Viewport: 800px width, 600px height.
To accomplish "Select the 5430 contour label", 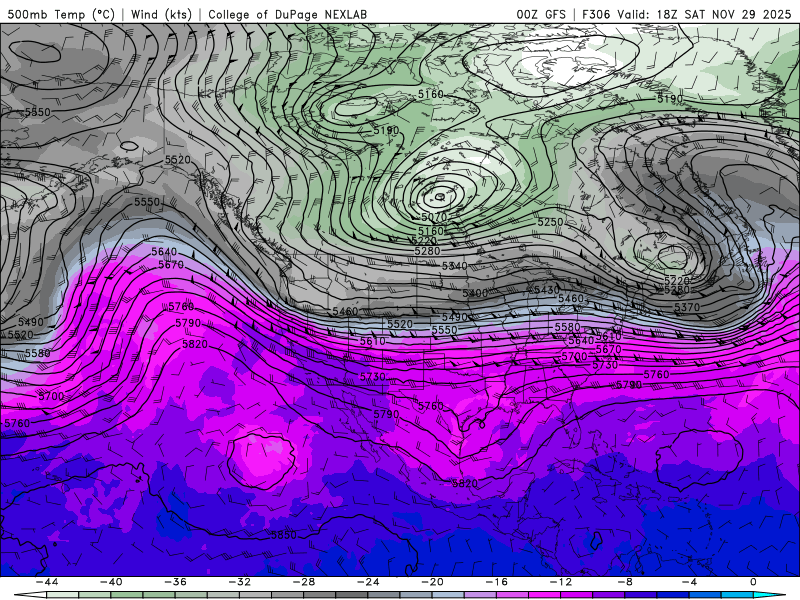I will tap(546, 290).
